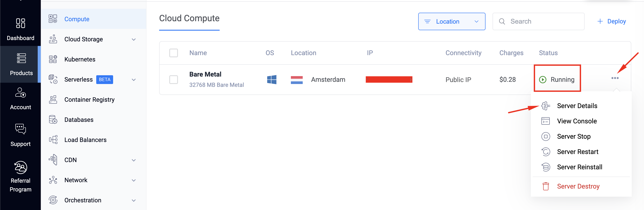Viewport: 644px width, 210px height.
Task: Click the Databases icon in product list
Action: point(53,120)
